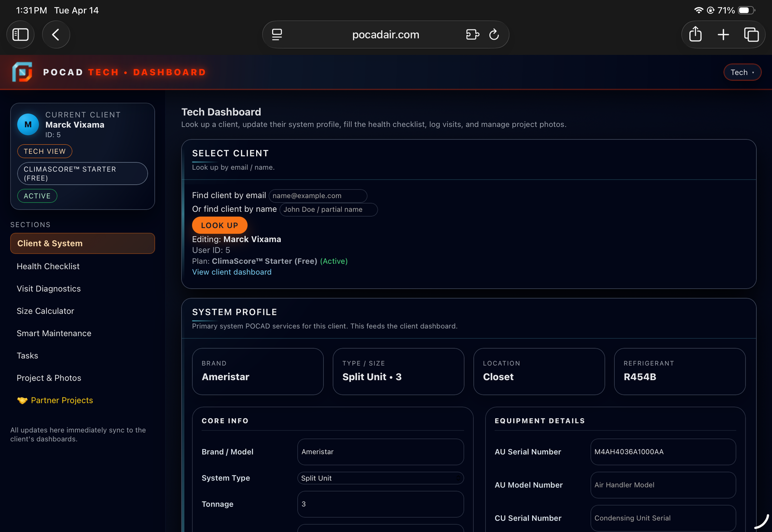The image size is (772, 532).
Task: Show tab overview icon
Action: click(751, 35)
